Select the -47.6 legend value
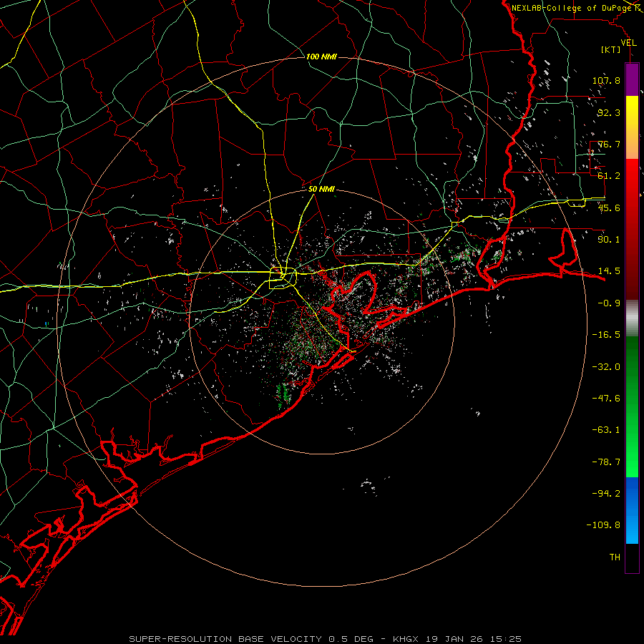This screenshot has height=644, width=644. pos(606,399)
